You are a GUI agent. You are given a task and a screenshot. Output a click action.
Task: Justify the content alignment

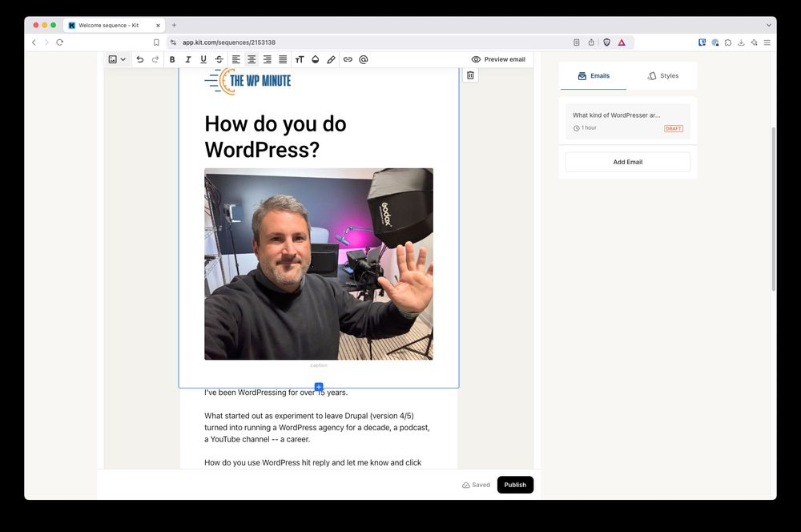pyautogui.click(x=283, y=59)
